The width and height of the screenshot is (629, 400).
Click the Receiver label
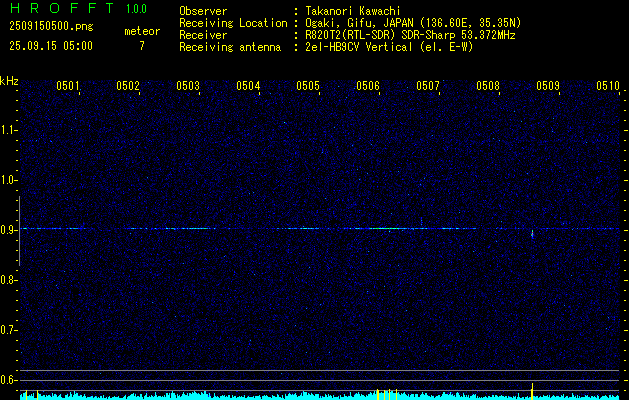pyautogui.click(x=203, y=35)
